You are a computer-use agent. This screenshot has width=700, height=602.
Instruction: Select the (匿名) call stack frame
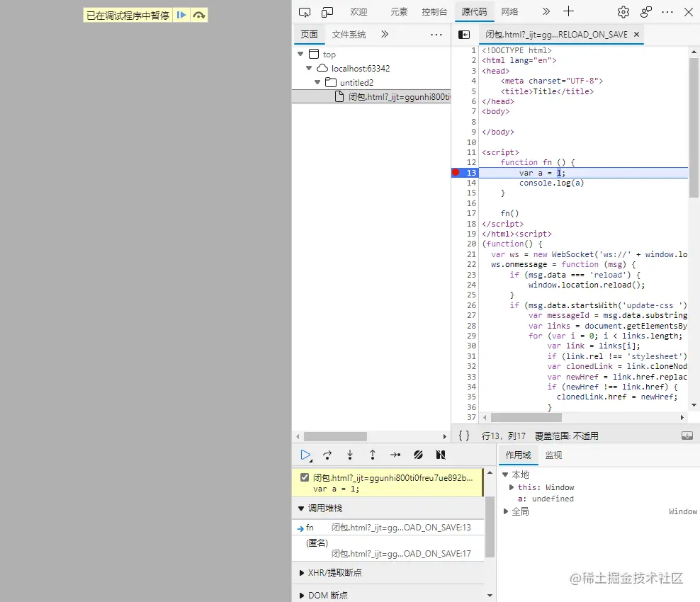pyautogui.click(x=388, y=548)
